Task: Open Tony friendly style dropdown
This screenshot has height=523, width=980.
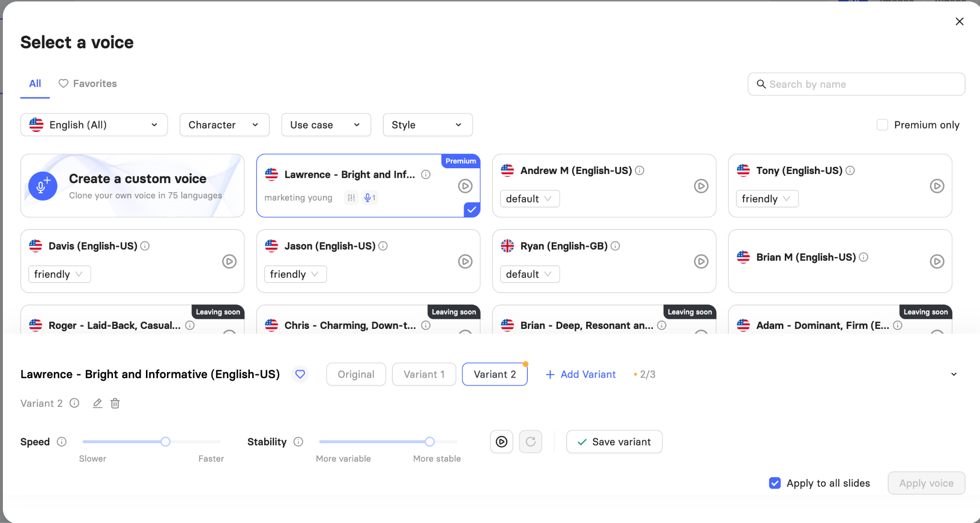Action: click(x=767, y=199)
